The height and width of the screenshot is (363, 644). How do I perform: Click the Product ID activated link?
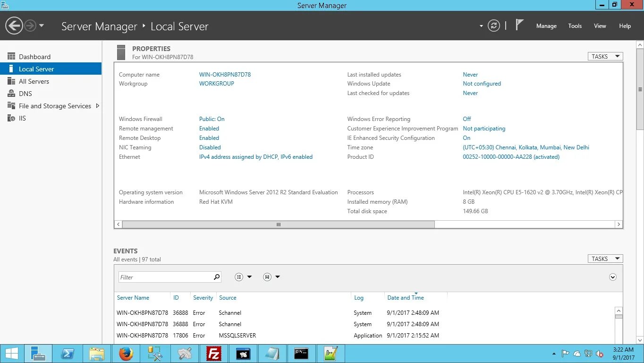coord(511,157)
